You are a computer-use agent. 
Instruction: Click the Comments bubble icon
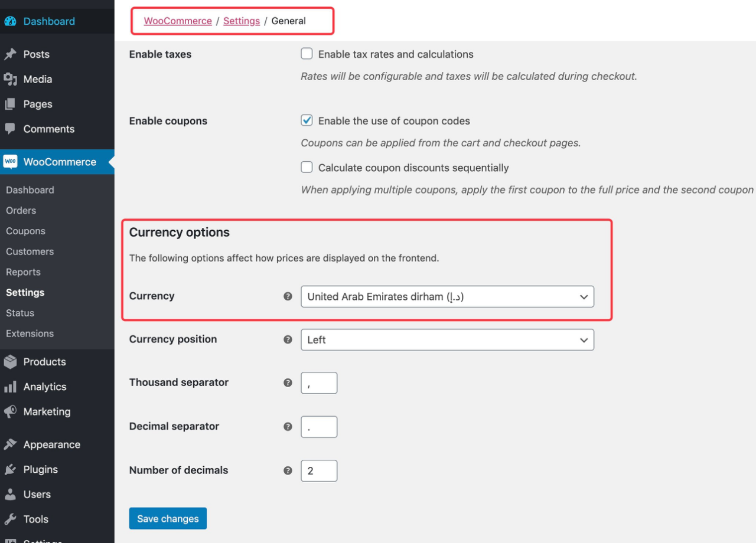10,129
